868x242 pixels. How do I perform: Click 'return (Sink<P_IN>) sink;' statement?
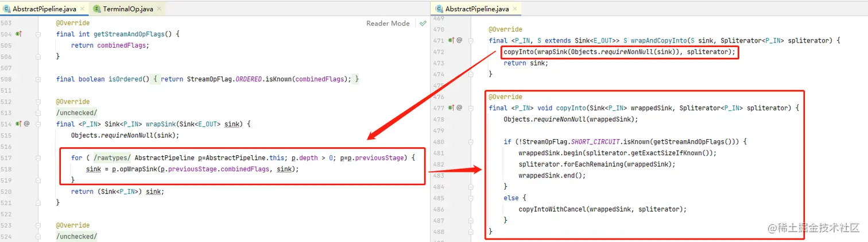coord(117,191)
